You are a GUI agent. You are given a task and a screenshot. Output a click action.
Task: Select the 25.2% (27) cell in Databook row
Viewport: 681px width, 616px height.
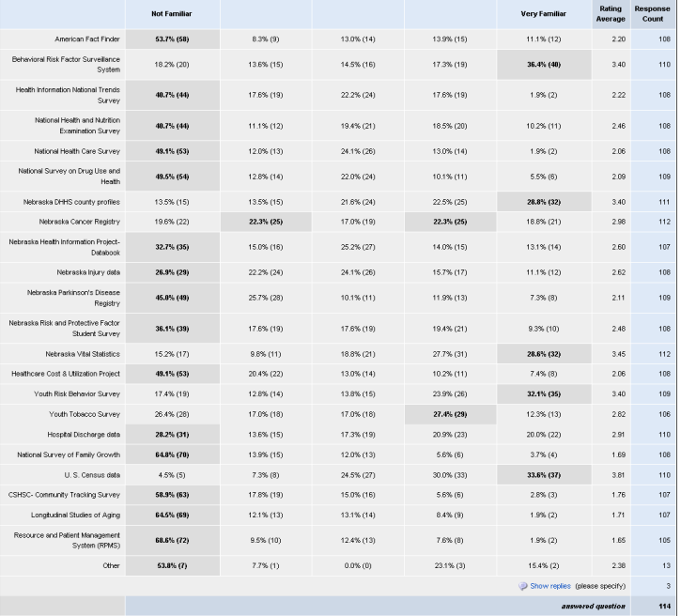point(358,247)
